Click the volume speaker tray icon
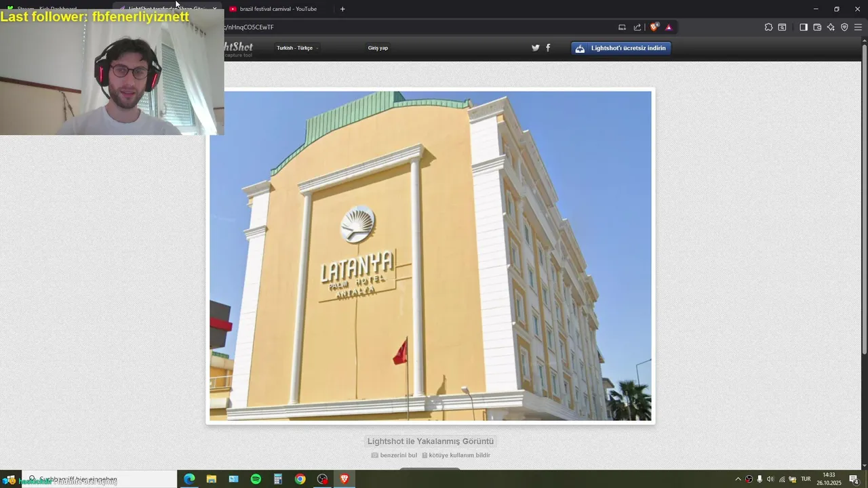Viewport: 868px width, 488px height. tap(770, 479)
